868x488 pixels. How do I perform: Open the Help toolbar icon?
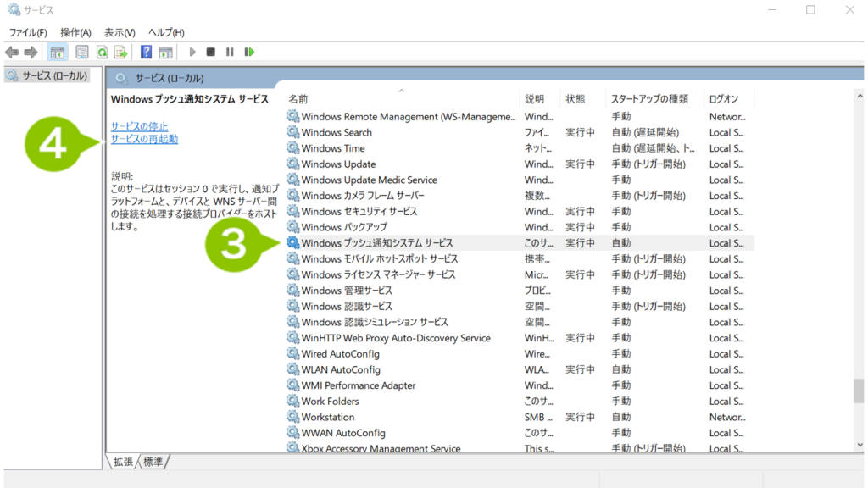click(x=146, y=52)
